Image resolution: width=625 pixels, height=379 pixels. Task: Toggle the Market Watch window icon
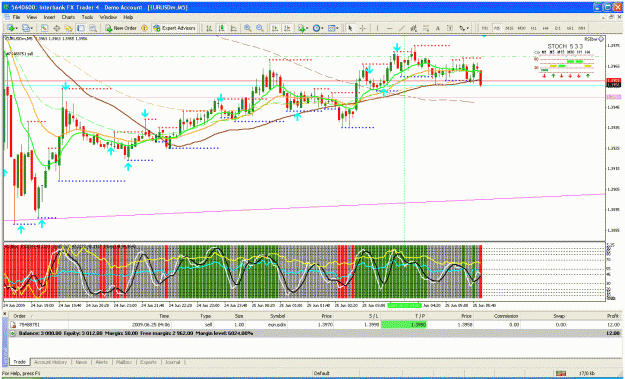[44, 28]
